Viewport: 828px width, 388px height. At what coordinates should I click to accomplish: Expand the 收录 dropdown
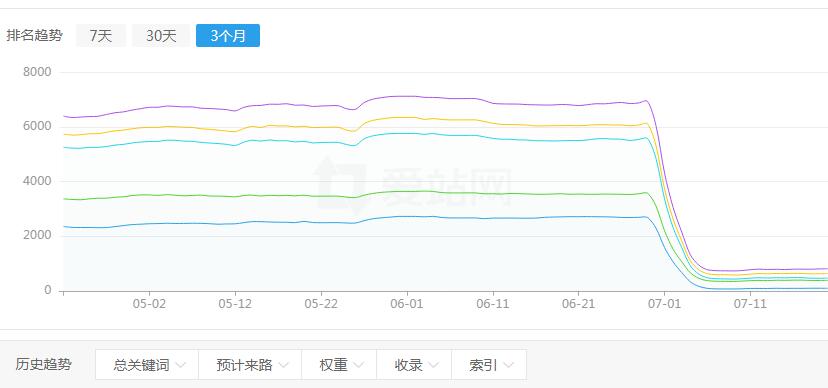[x=414, y=364]
